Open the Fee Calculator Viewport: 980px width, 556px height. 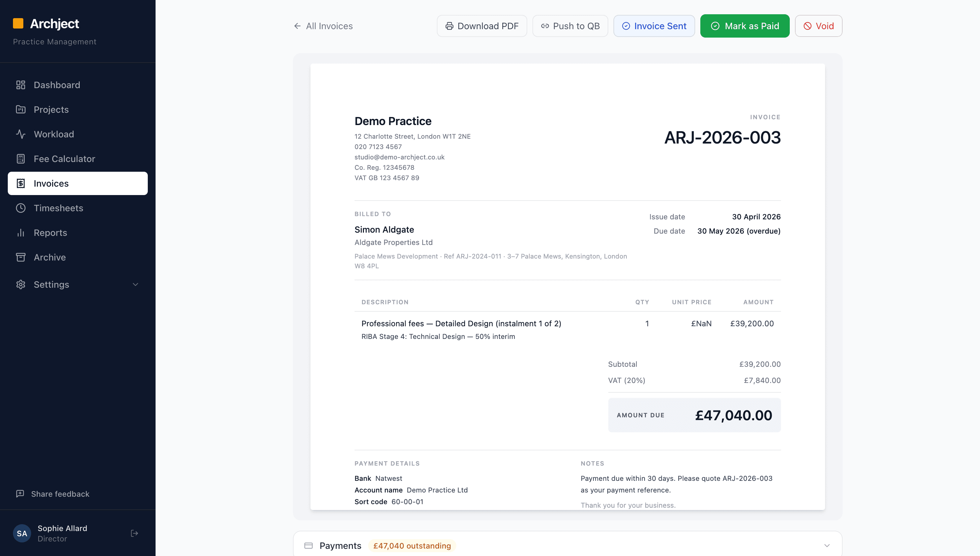click(77, 159)
